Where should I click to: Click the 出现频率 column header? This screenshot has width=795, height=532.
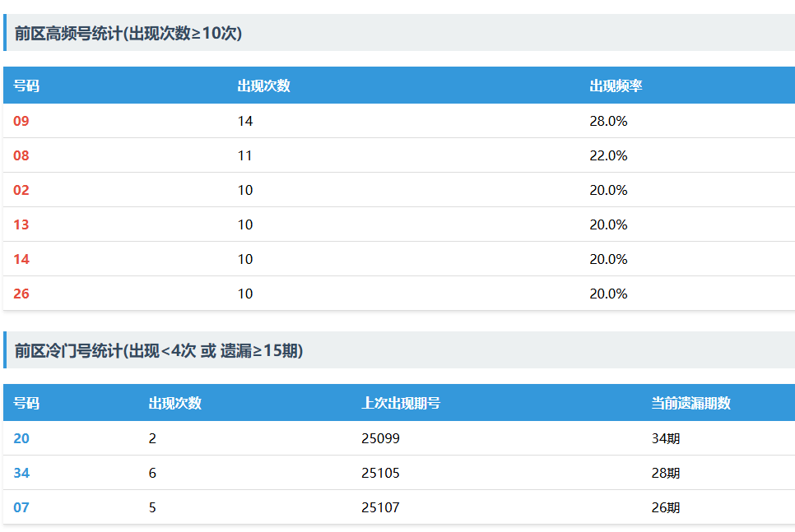(x=616, y=86)
